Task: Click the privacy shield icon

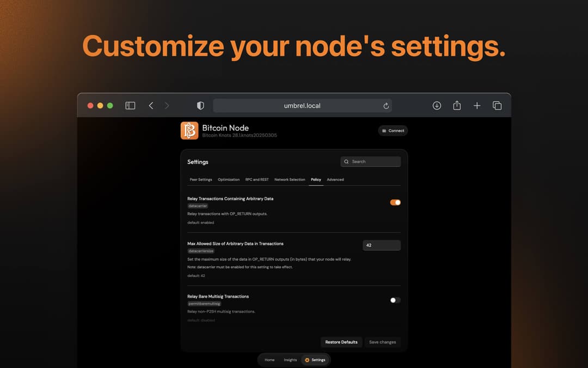Action: (x=200, y=106)
